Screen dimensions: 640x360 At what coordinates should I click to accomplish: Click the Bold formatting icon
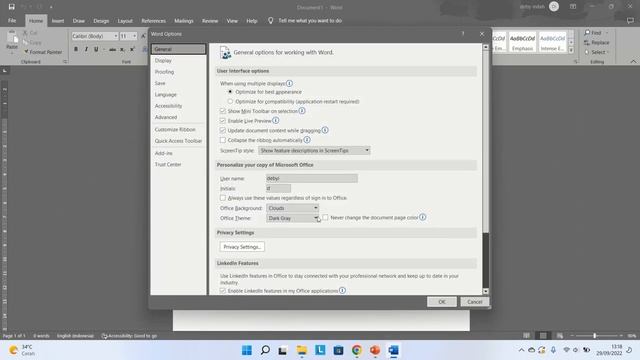point(76,49)
